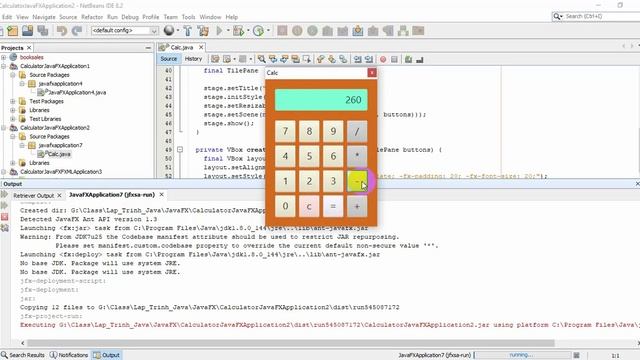Click the multiply button in the Calc window

click(x=357, y=156)
